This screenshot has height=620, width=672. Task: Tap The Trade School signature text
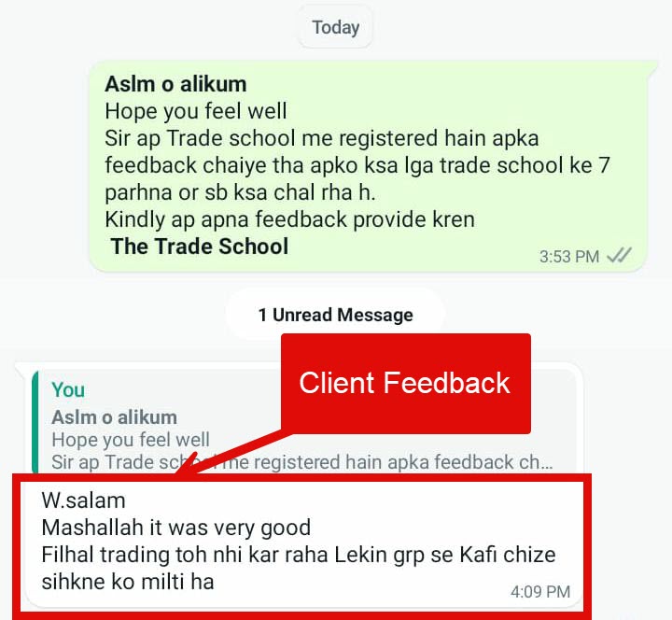200,247
